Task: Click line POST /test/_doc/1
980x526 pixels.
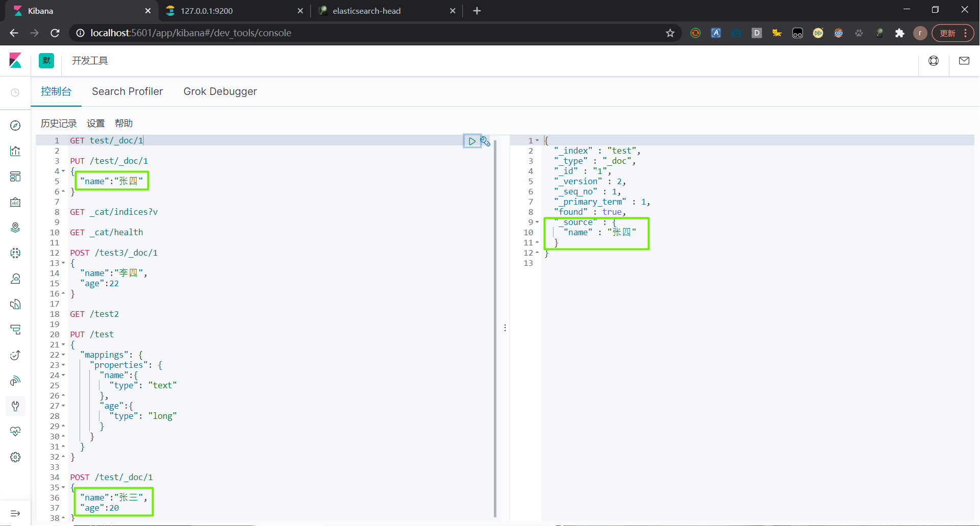Action: (x=111, y=477)
